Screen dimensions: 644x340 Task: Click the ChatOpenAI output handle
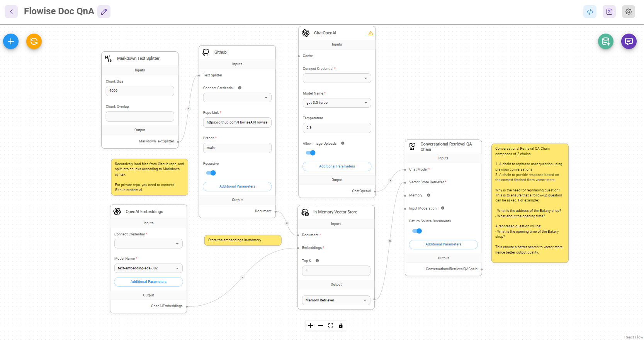pyautogui.click(x=375, y=191)
